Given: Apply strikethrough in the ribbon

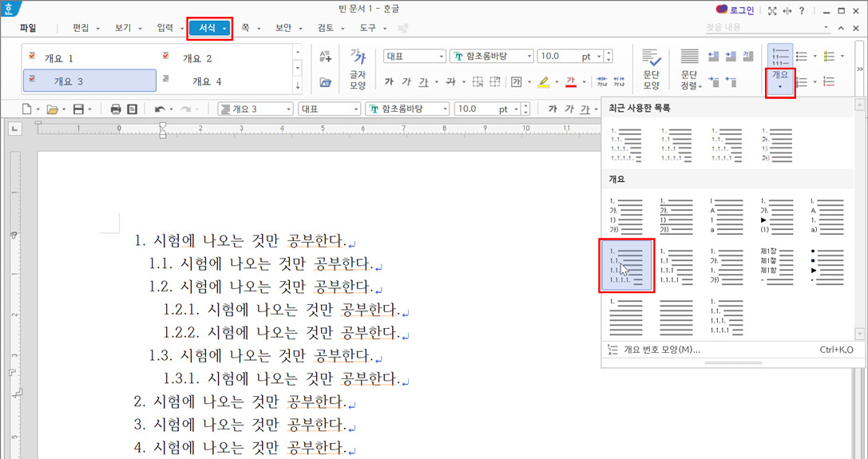Looking at the screenshot, I should (x=450, y=82).
